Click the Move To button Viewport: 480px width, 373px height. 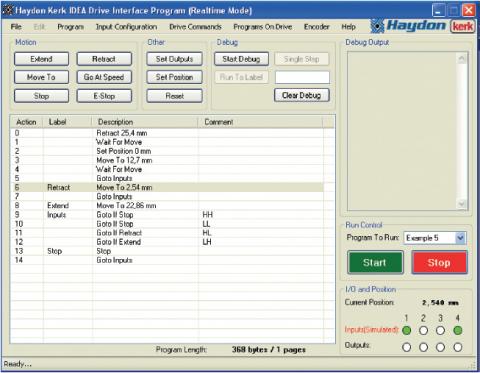(41, 77)
